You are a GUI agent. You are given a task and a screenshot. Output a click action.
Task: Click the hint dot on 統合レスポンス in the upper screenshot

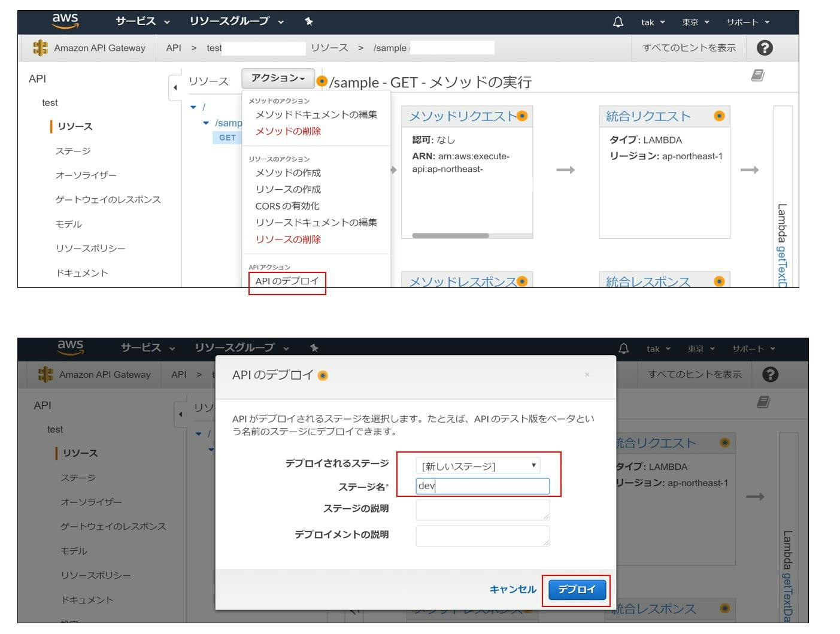pyautogui.click(x=719, y=281)
